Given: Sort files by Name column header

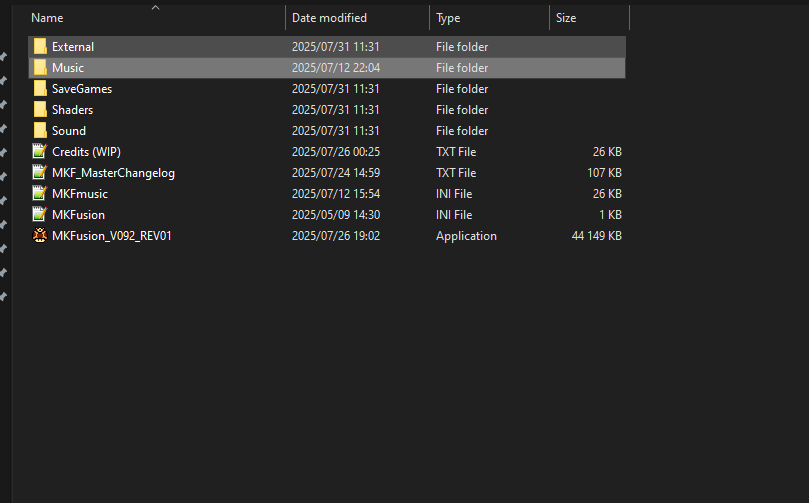Looking at the screenshot, I should pos(48,18).
